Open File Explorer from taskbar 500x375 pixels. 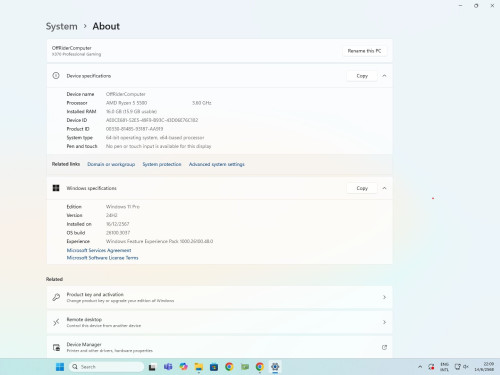pos(199,367)
